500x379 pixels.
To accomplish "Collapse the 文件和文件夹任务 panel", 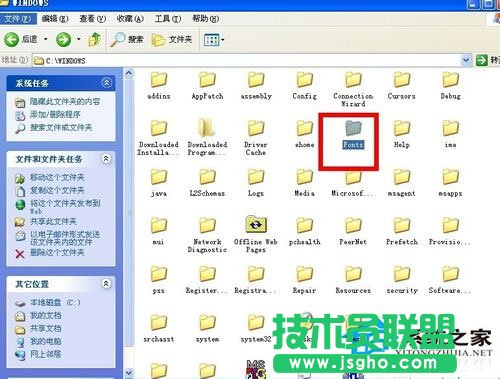I will pyautogui.click(x=106, y=159).
